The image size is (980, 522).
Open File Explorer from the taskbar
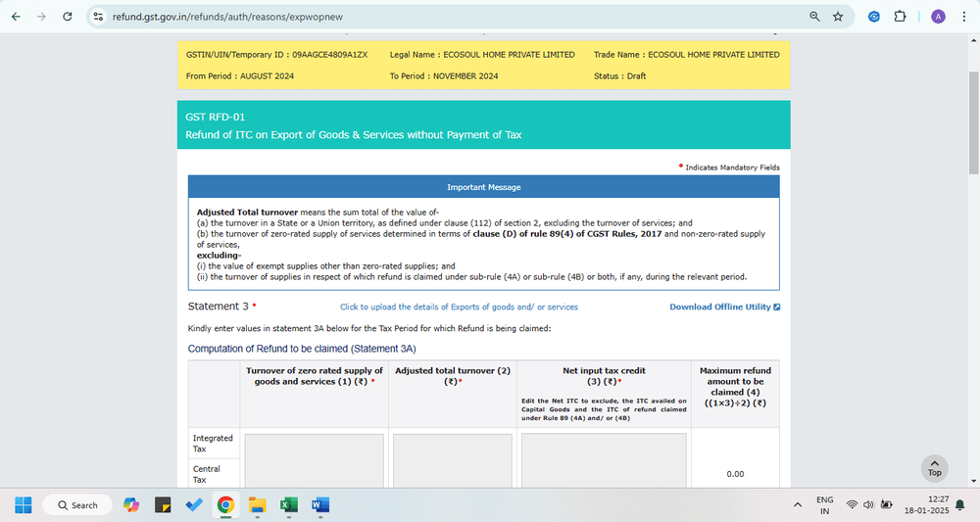coord(258,504)
